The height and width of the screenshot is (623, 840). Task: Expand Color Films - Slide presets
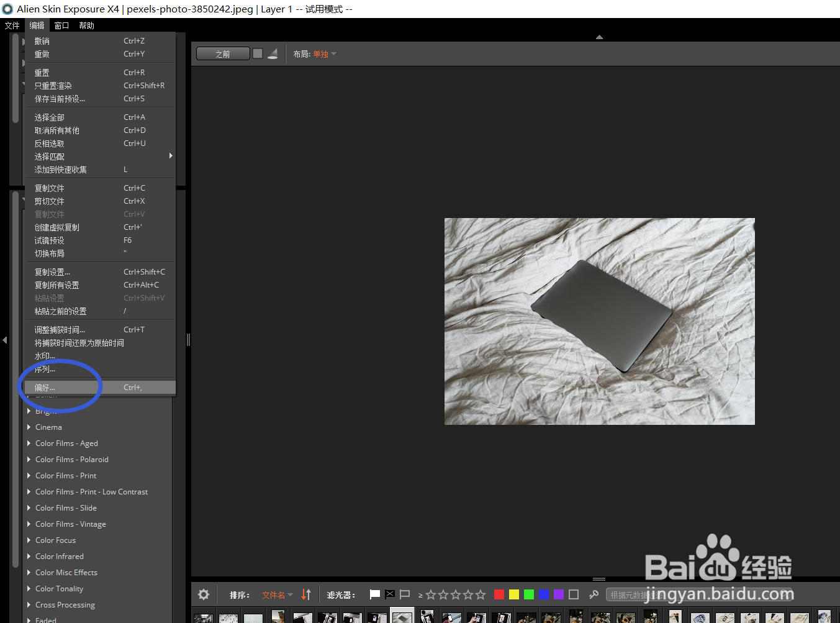(x=29, y=507)
